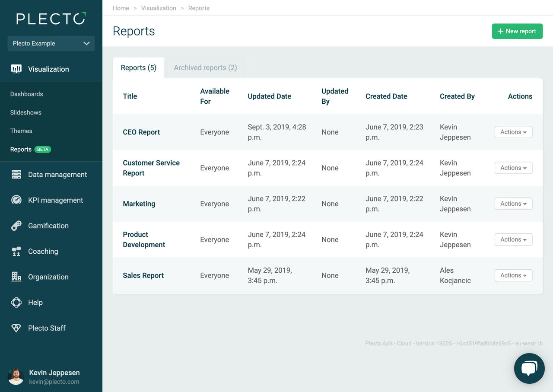Open the Marketing report link
This screenshot has height=392, width=553.
[x=139, y=204]
